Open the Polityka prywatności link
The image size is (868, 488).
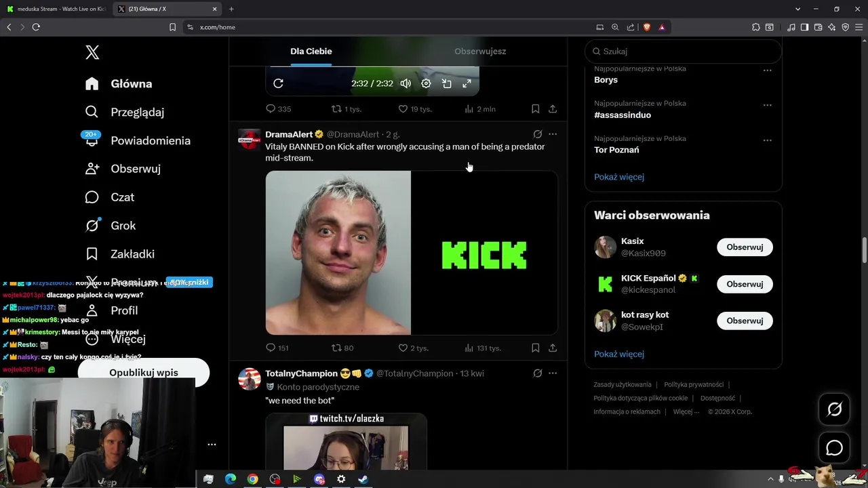(694, 384)
